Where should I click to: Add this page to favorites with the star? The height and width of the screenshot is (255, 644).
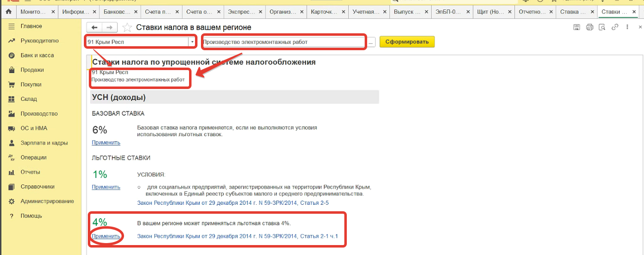point(127,28)
